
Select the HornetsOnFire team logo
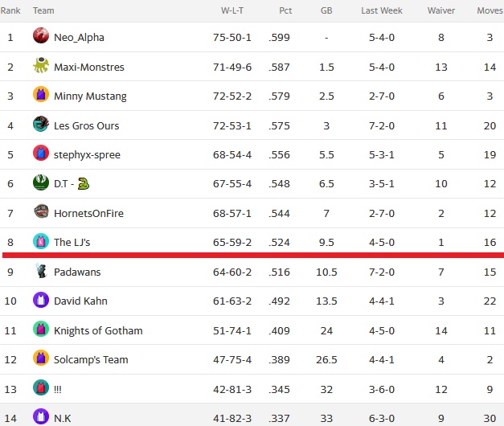tap(41, 211)
